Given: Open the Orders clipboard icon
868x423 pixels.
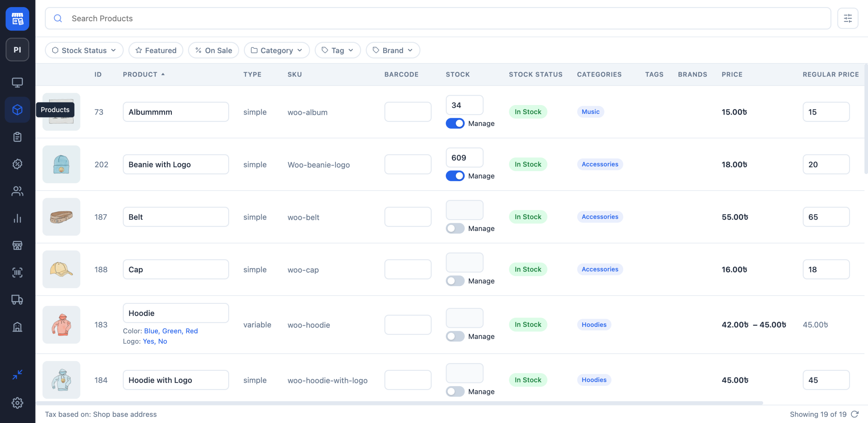Looking at the screenshot, I should [17, 137].
